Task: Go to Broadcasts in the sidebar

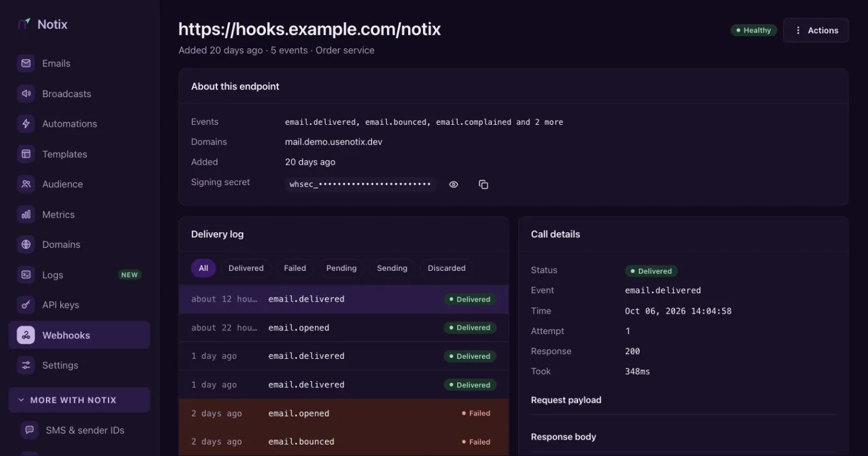Action: [x=79, y=93]
